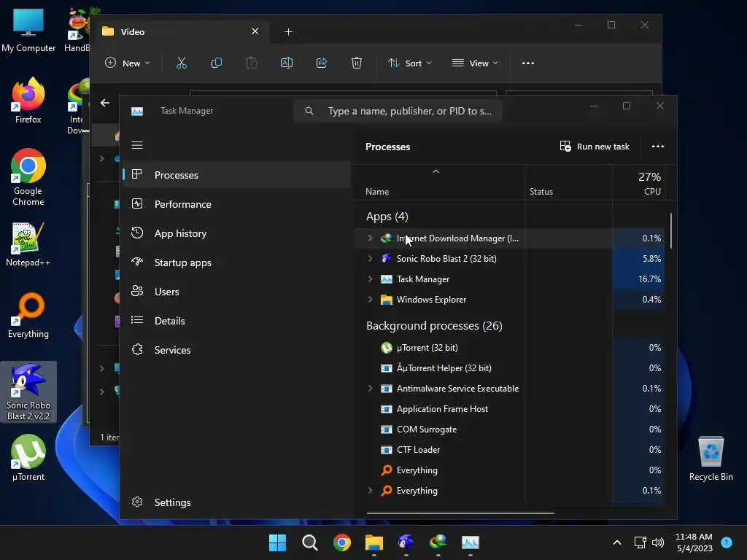The height and width of the screenshot is (560, 747).
Task: Open taskbar Search
Action: (x=309, y=542)
